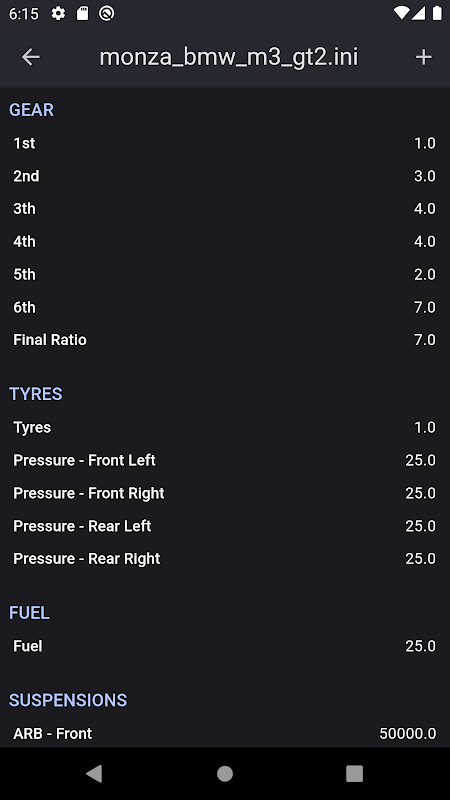450x800 pixels.
Task: Tap the SD card status icon
Action: click(x=82, y=14)
